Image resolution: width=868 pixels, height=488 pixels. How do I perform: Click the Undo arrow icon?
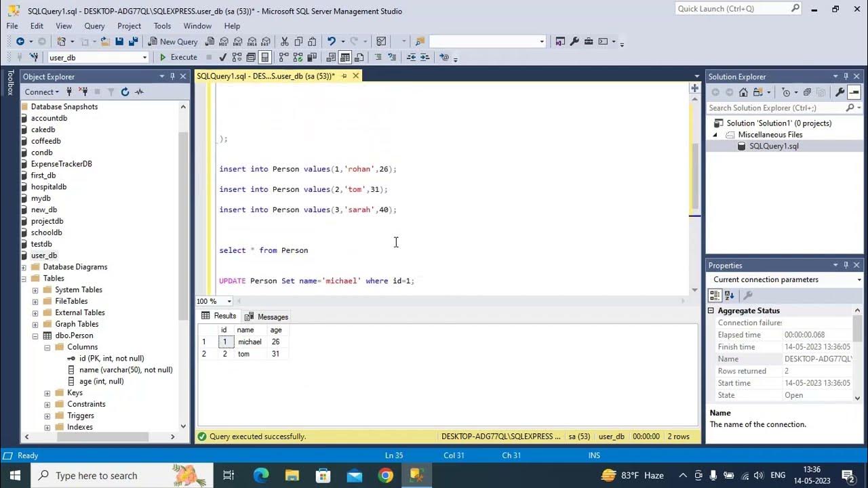tap(331, 41)
